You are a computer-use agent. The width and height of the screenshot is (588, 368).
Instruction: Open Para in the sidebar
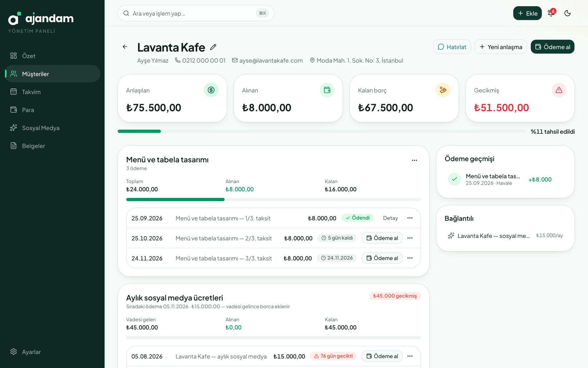(52, 110)
